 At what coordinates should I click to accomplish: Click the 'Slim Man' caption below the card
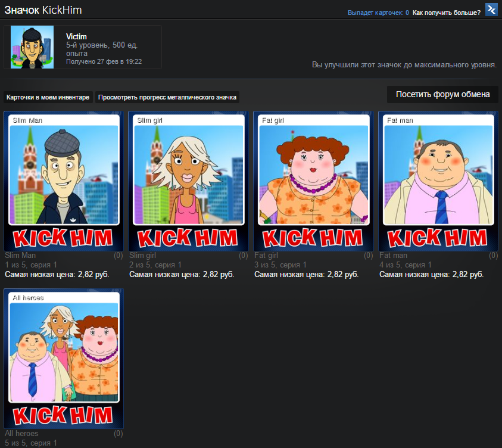(20, 255)
